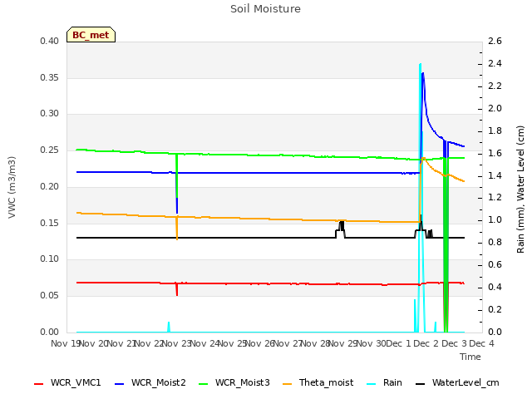
Task: Click the Time x-axis label
Action: pos(470,357)
